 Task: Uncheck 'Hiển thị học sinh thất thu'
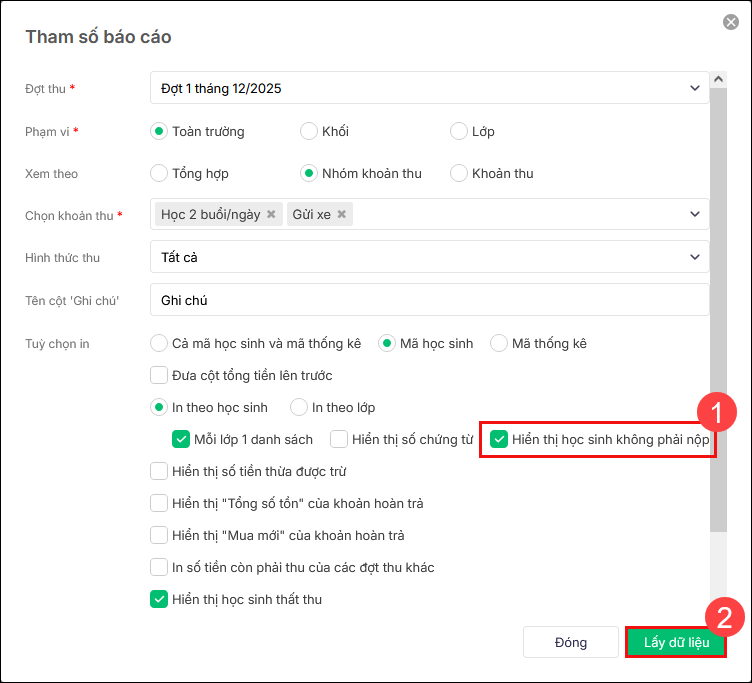point(159,599)
